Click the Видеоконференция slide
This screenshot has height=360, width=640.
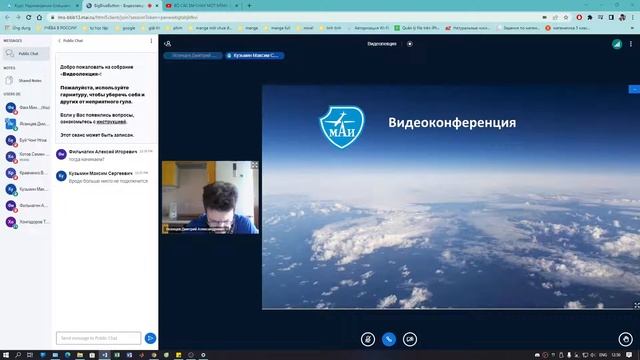451,197
